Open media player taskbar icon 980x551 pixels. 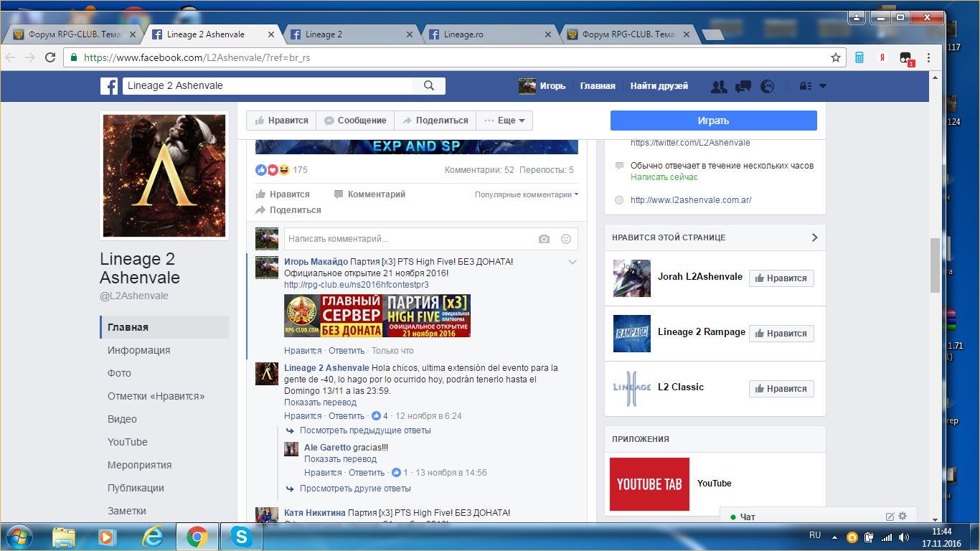[107, 537]
